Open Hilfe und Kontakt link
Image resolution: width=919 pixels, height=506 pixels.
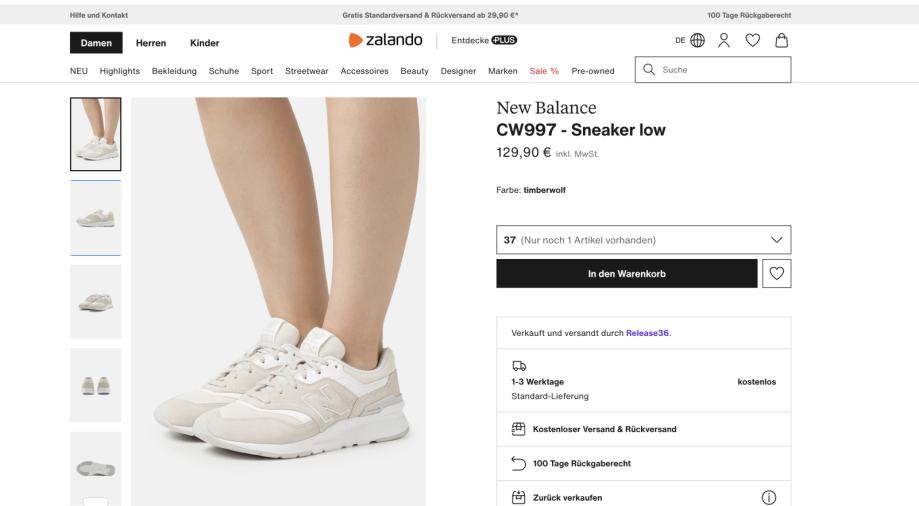[x=99, y=14]
